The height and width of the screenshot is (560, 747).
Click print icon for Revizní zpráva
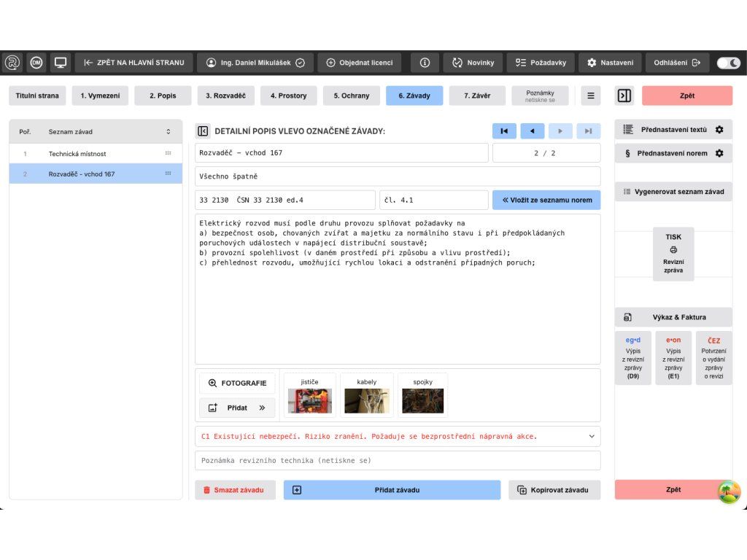[x=673, y=249]
